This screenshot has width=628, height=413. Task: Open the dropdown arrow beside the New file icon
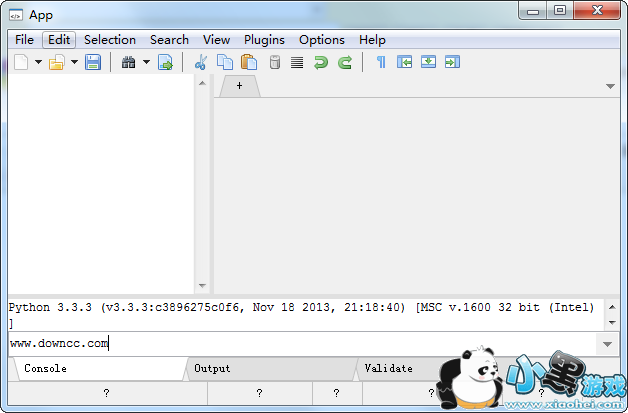(x=38, y=62)
